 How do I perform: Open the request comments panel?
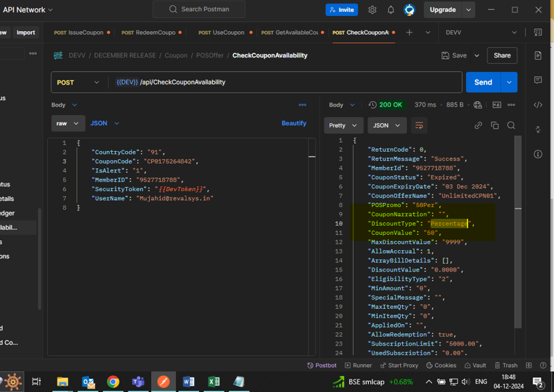(538, 80)
